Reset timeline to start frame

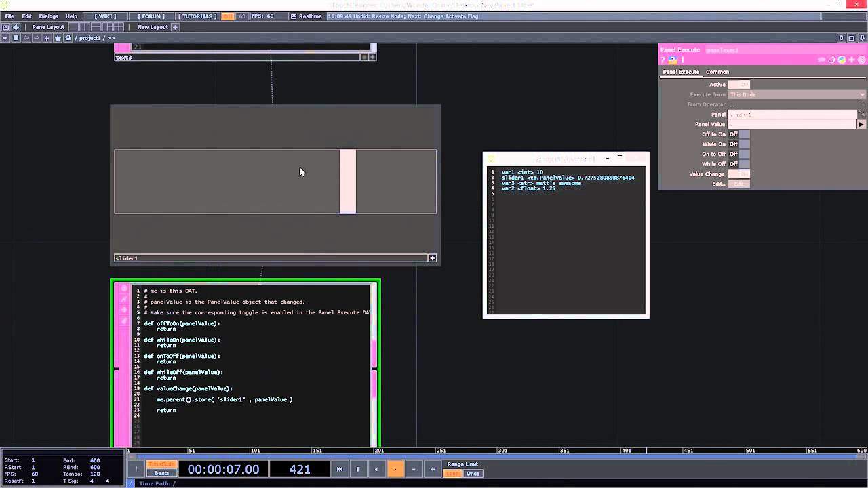pos(340,469)
